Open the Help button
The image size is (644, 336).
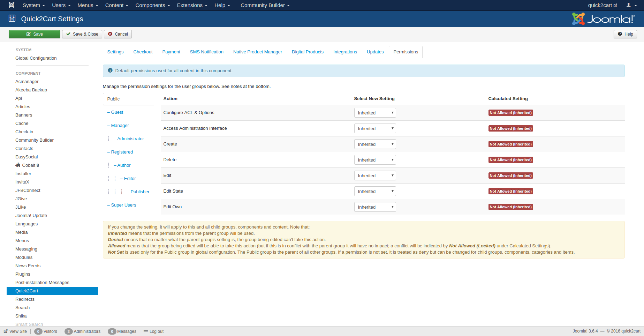coord(625,34)
